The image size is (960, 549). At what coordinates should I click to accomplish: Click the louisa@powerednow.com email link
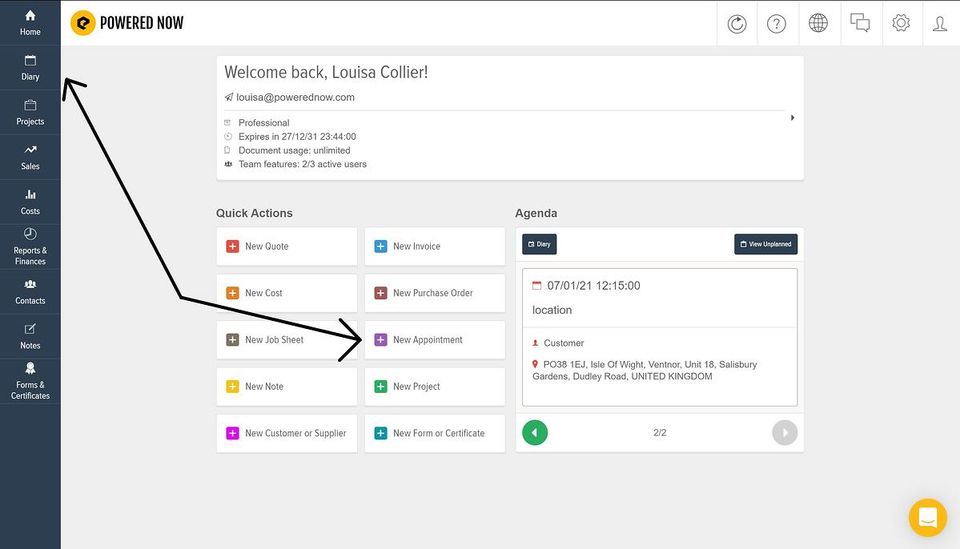point(295,97)
